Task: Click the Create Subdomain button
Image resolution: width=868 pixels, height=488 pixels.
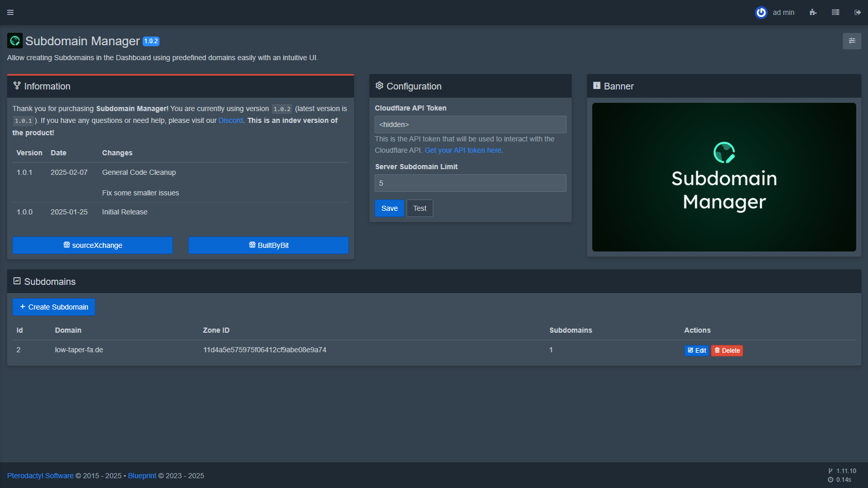Action: 54,307
